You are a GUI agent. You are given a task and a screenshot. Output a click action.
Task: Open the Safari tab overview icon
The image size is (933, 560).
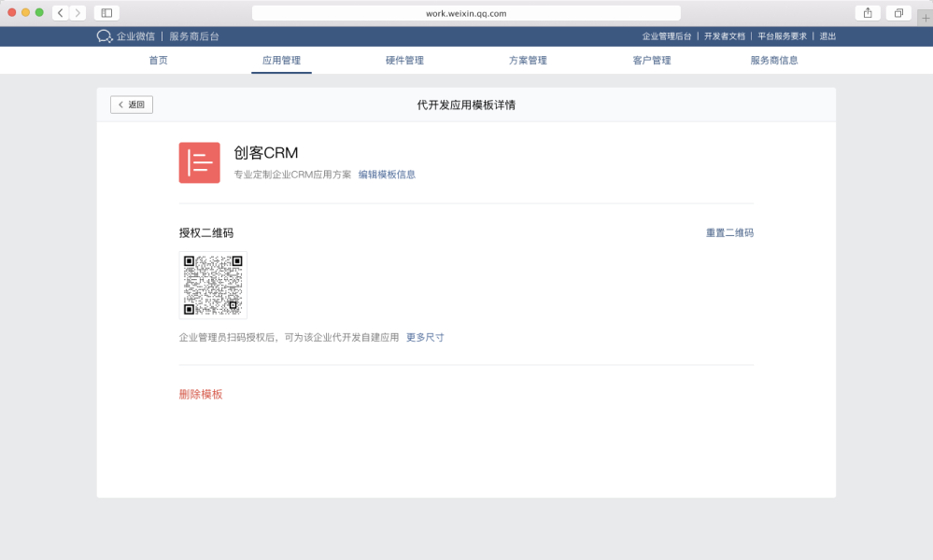pos(898,12)
